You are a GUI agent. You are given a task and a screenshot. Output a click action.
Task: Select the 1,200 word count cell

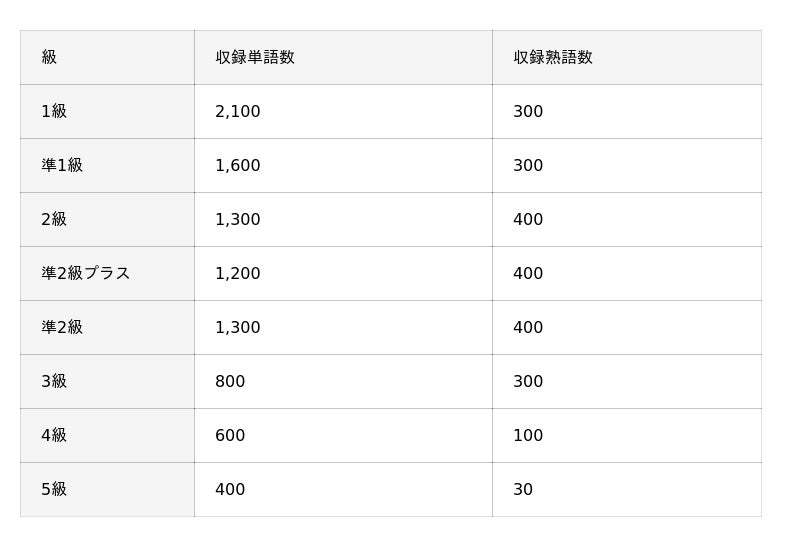point(238,274)
